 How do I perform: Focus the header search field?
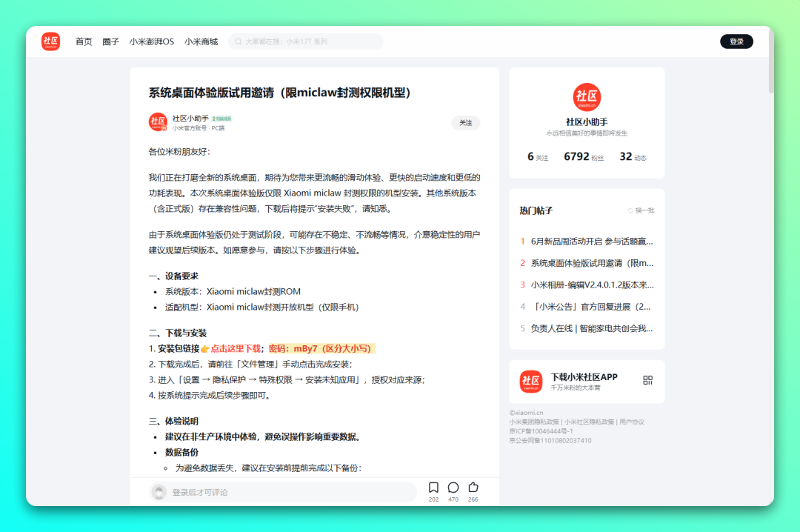click(306, 42)
